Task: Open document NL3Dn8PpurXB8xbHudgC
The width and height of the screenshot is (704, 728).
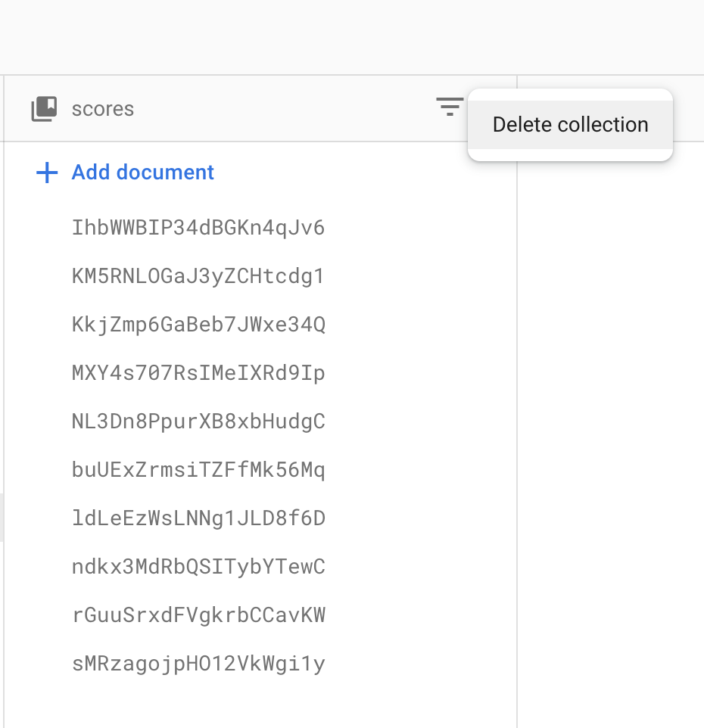Action: pos(198,421)
